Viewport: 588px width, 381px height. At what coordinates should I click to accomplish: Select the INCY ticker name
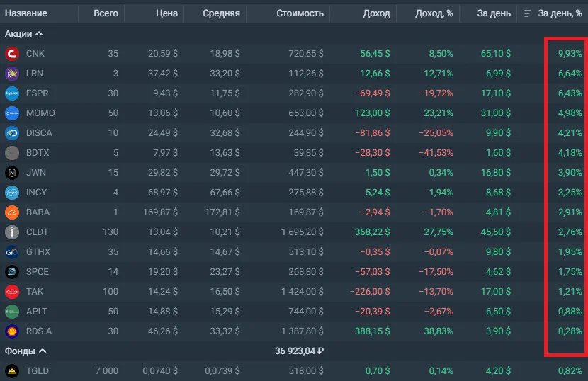(36, 193)
